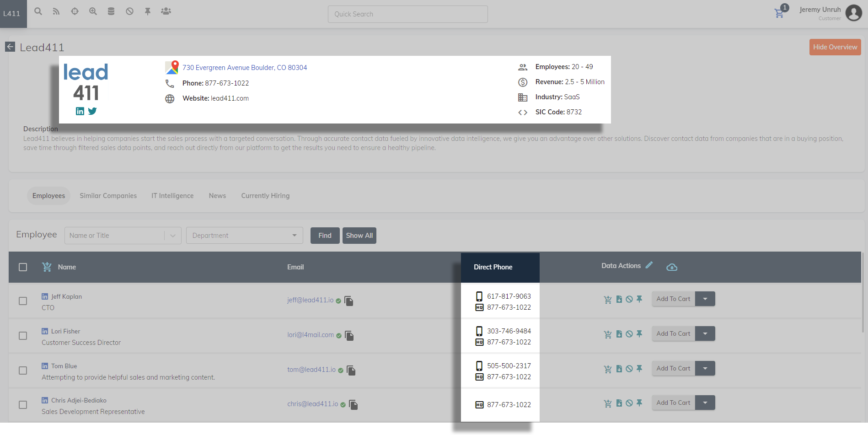Check the box for Jeff Kaplan
Screen dimensions: 868x435
23,301
